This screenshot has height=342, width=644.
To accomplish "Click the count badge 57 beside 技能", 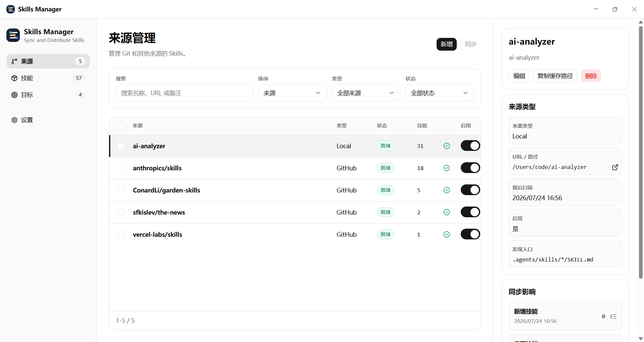I will click(x=79, y=78).
